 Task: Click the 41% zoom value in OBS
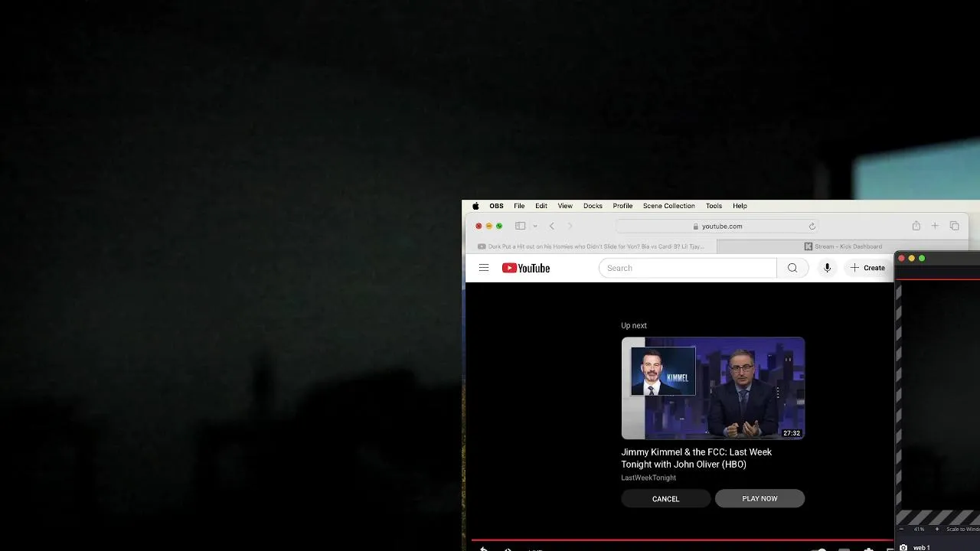click(919, 529)
